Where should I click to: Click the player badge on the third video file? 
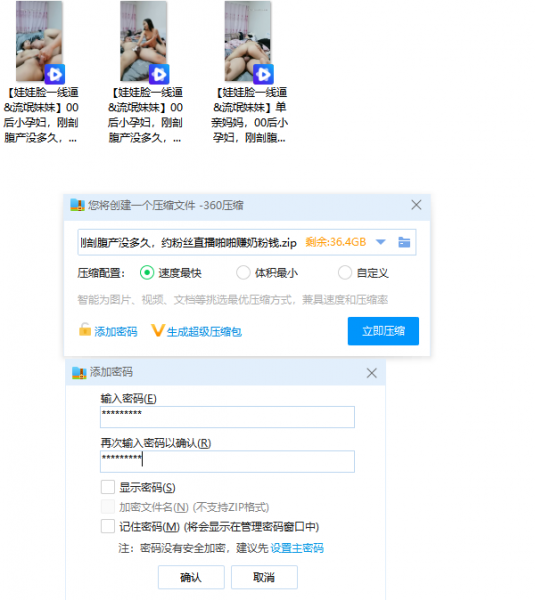click(263, 74)
